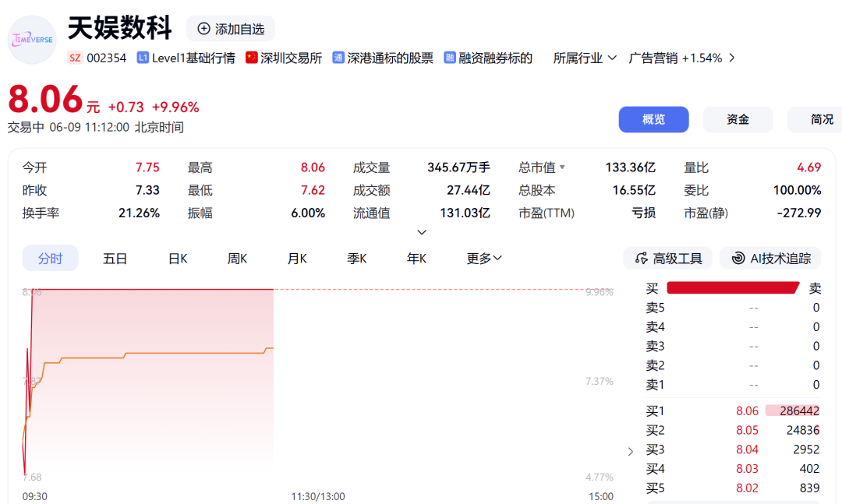Click the 换手率 value 21.26%

pos(139,213)
